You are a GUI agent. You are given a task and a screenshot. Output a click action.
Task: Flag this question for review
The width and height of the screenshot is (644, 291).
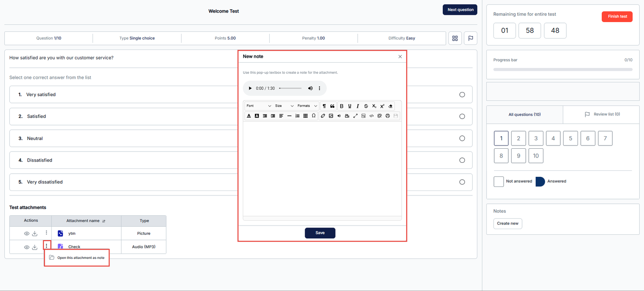click(x=471, y=38)
